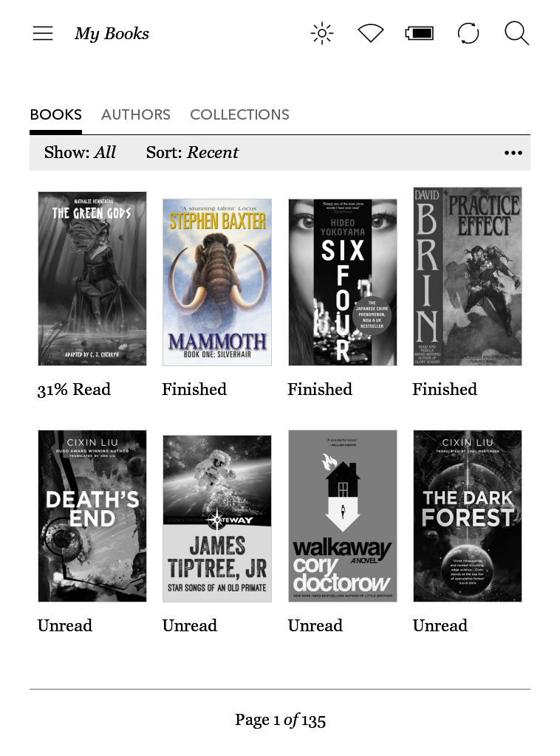This screenshot has width=560, height=756.
Task: Open Death's End by Cixin Liu
Action: click(x=92, y=516)
